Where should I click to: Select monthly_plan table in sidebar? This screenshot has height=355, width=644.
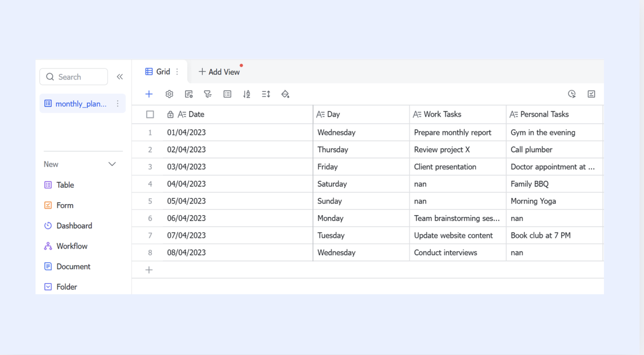83,104
